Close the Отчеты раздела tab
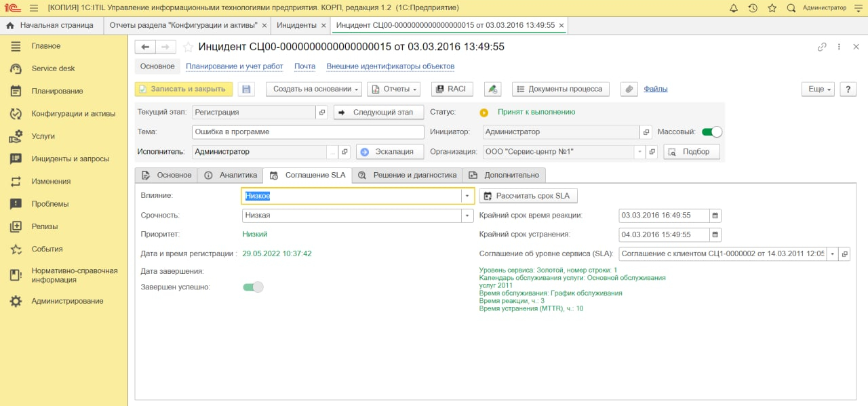 click(x=264, y=25)
